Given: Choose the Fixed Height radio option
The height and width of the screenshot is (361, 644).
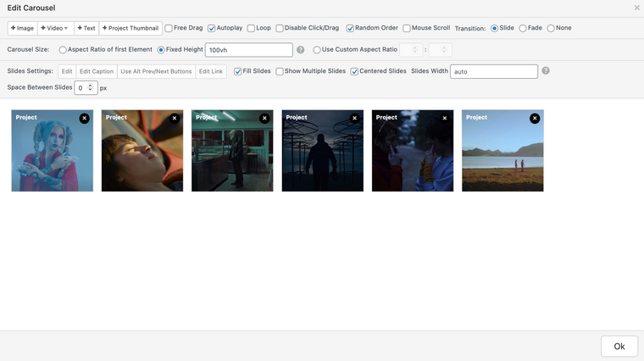Looking at the screenshot, I should coord(161,50).
